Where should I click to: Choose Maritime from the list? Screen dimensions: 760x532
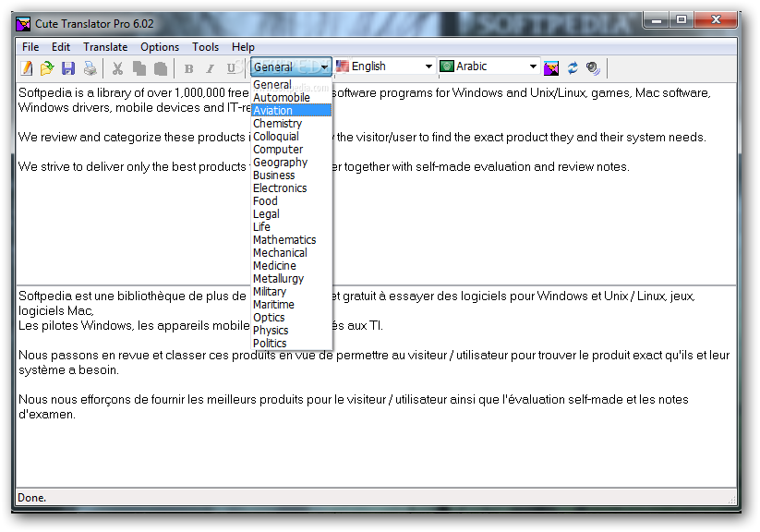[291, 304]
